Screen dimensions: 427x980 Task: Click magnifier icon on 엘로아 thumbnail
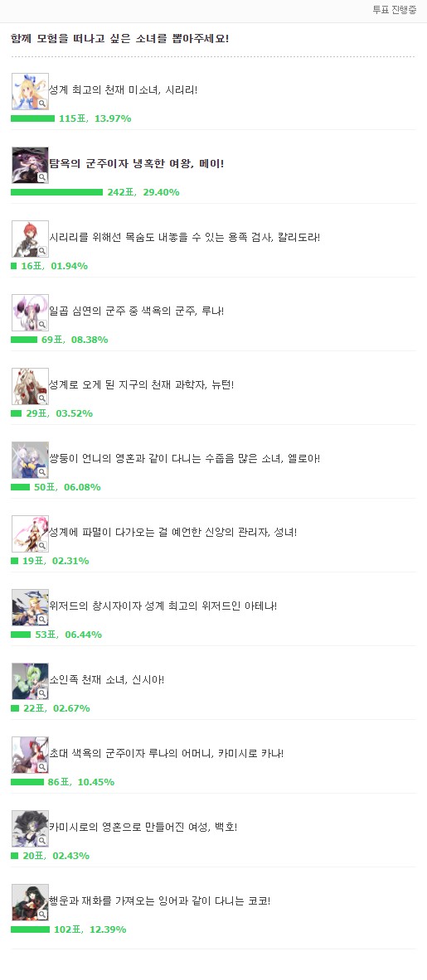coord(42,472)
